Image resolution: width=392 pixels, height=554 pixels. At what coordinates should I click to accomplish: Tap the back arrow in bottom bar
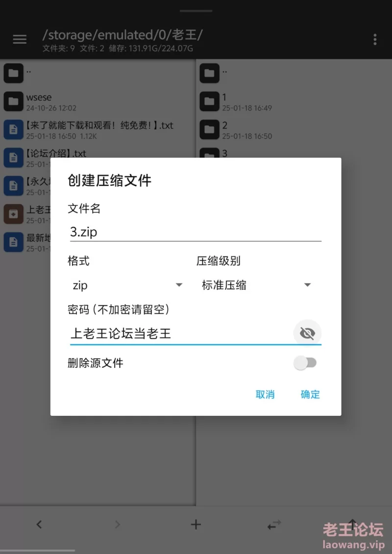pyautogui.click(x=39, y=524)
